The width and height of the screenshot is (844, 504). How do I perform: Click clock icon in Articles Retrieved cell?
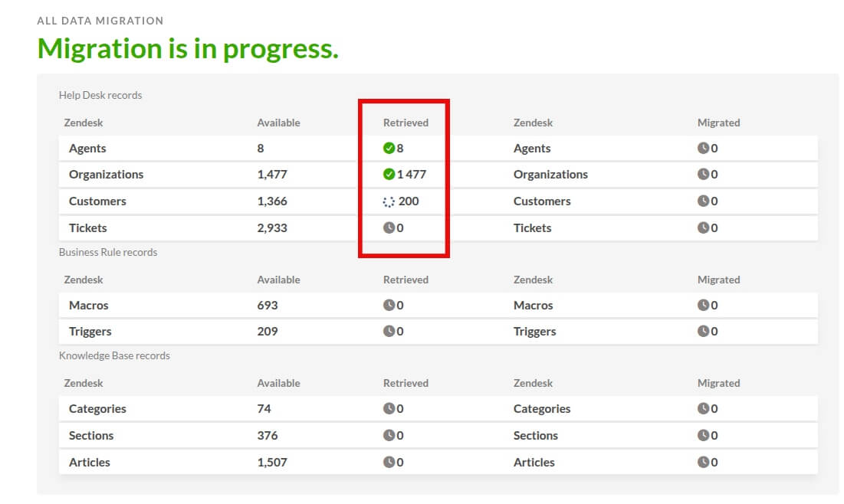(x=389, y=462)
